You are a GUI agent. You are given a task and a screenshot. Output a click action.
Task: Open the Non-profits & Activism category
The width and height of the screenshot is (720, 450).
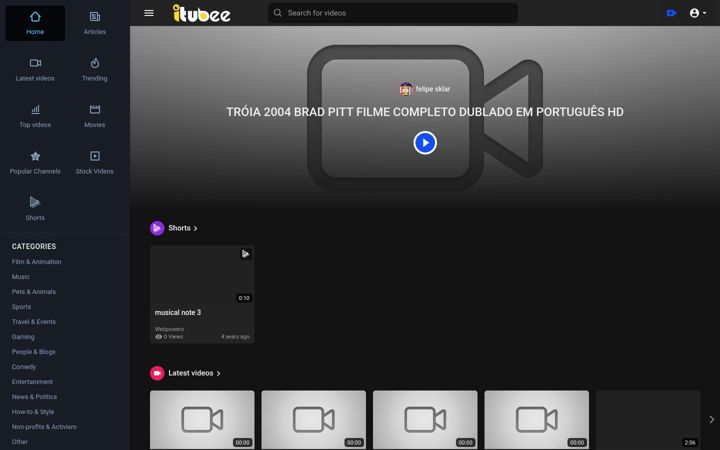(44, 427)
